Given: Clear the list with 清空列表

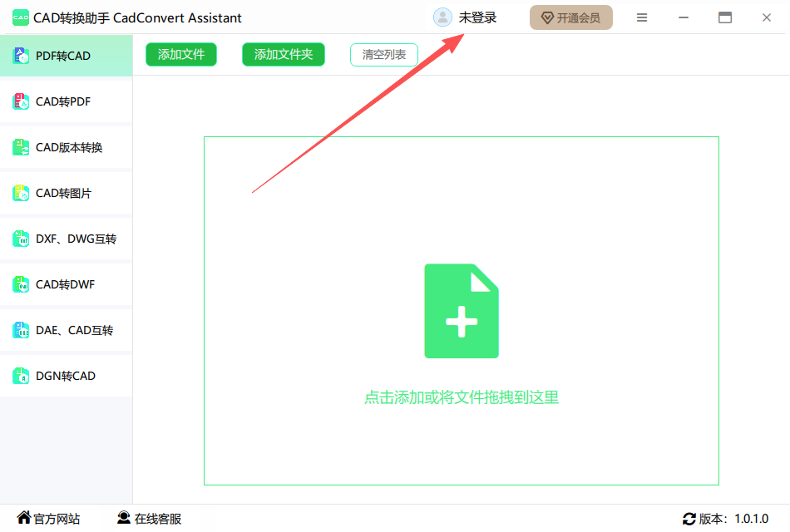Looking at the screenshot, I should click(384, 55).
